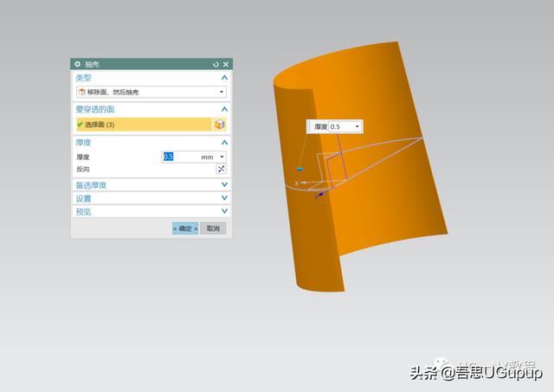Expand the 备选厚度 section

click(x=224, y=184)
